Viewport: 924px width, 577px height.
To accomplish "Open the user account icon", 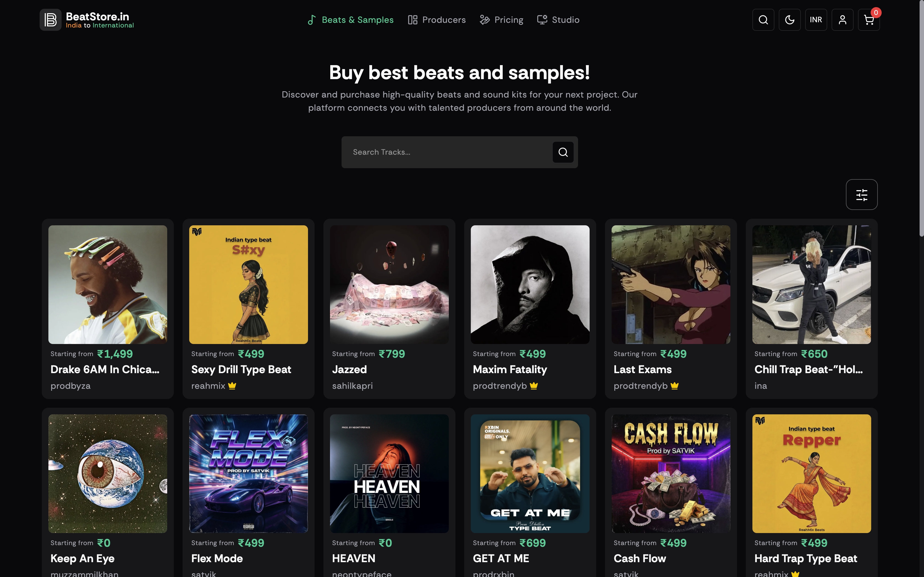I will (x=842, y=20).
